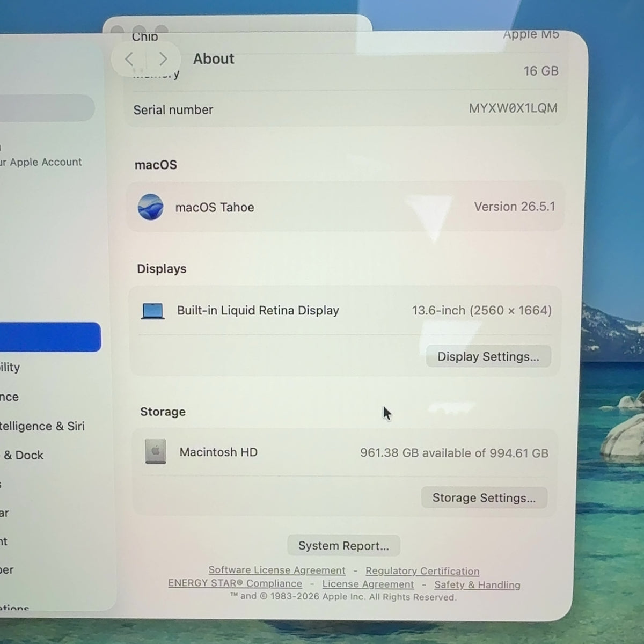Image resolution: width=644 pixels, height=644 pixels.
Task: Select the highlighted blue sidebar item
Action: pos(50,337)
